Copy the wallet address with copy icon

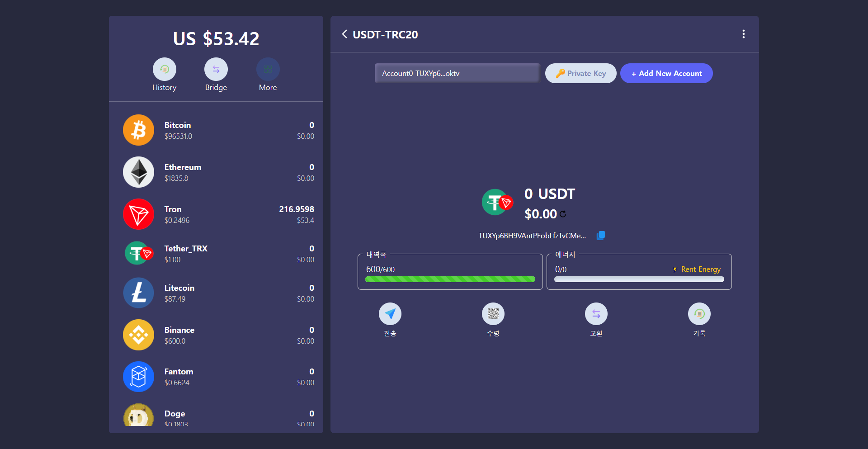click(601, 236)
